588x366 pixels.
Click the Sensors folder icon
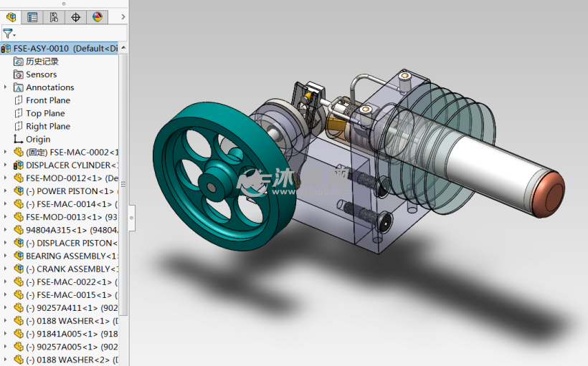pyautogui.click(x=19, y=74)
